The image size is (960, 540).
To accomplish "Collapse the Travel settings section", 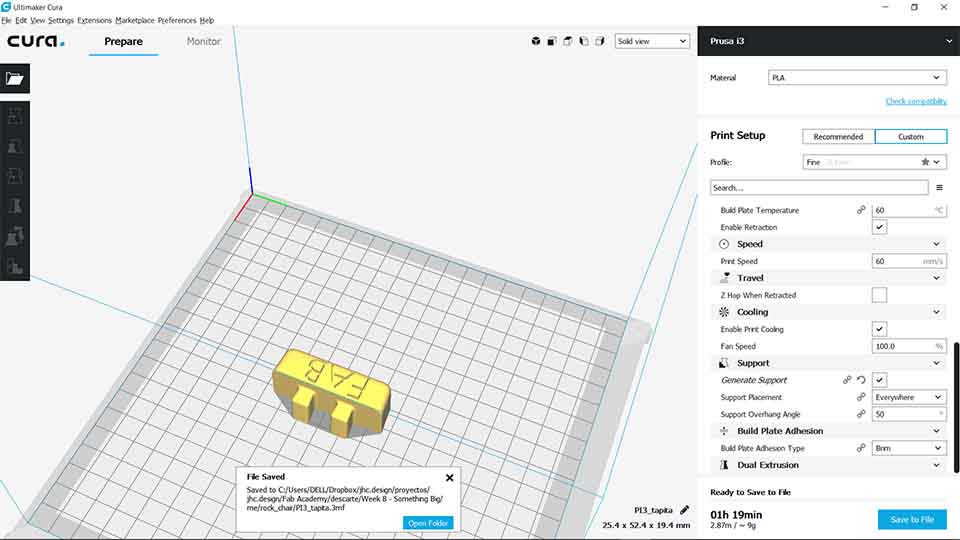I will [828, 278].
